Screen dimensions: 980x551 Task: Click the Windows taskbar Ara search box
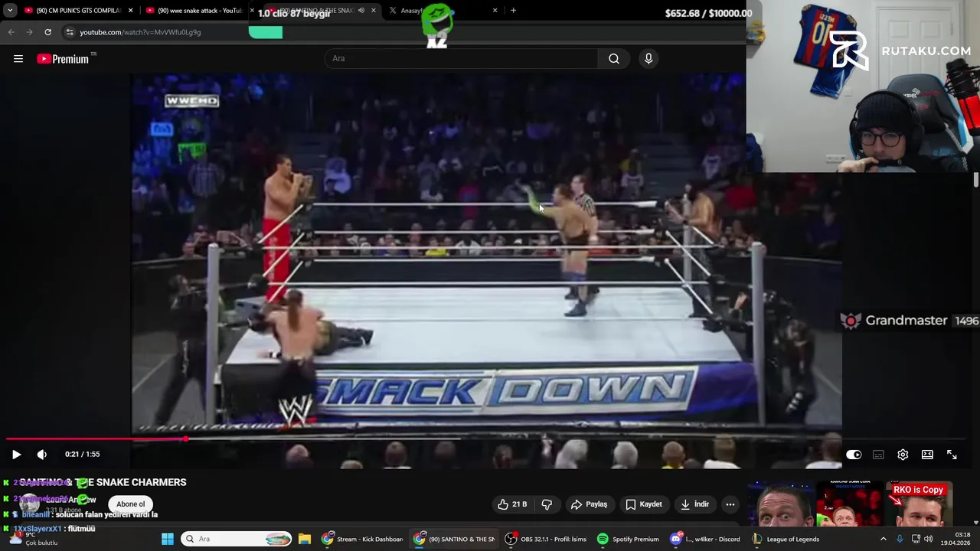point(237,539)
